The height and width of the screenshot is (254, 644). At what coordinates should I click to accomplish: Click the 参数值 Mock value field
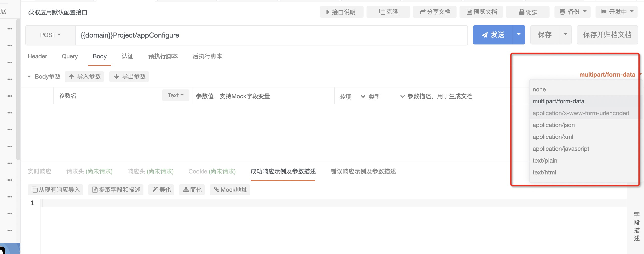(263, 96)
